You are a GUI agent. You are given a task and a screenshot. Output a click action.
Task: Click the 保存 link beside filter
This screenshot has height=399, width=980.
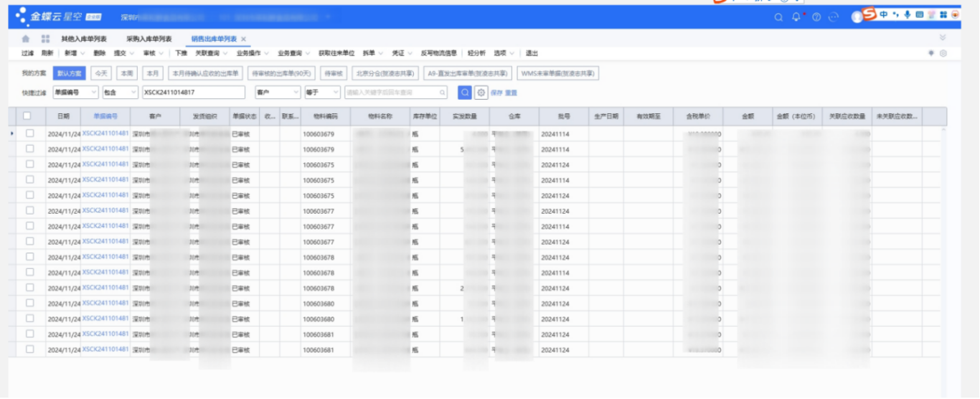pos(496,93)
